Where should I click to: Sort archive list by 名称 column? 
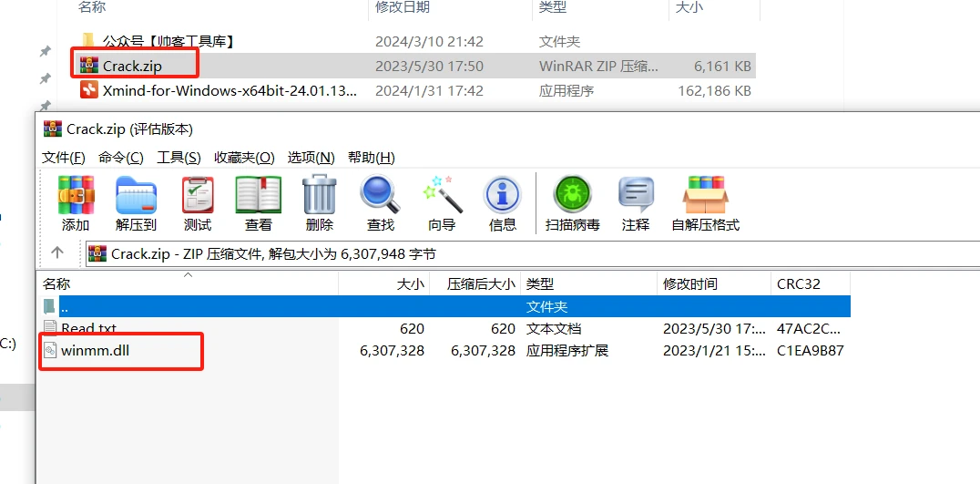point(188,283)
